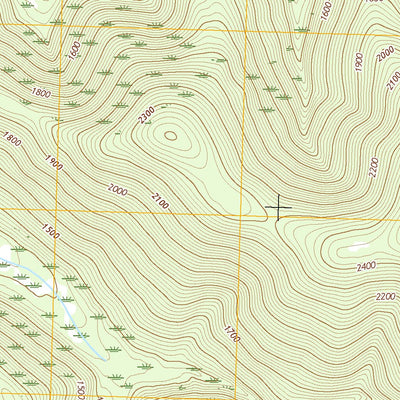Select the 1600 label crossing the yellow vertical gridline
Image resolution: width=400 pixels, height=400 pixels.
tap(74, 50)
